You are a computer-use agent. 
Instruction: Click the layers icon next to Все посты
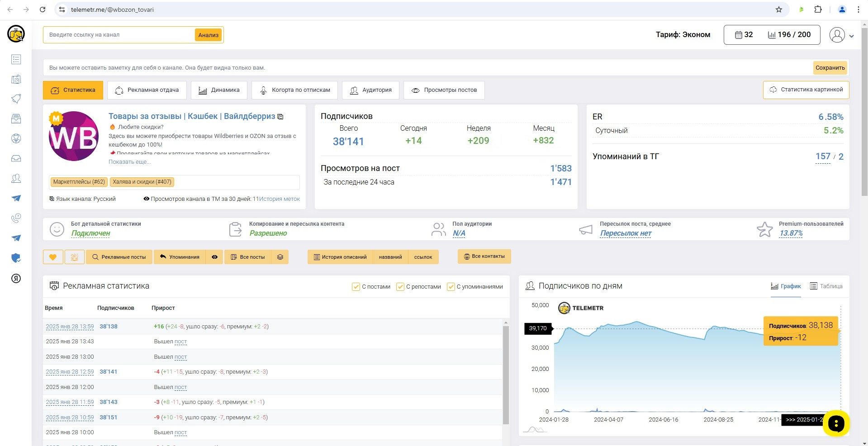[x=280, y=257]
